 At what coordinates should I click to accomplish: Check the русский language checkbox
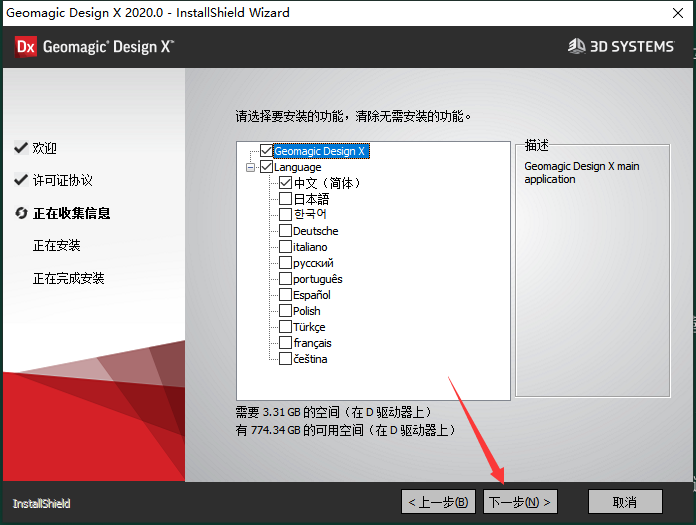click(x=285, y=263)
